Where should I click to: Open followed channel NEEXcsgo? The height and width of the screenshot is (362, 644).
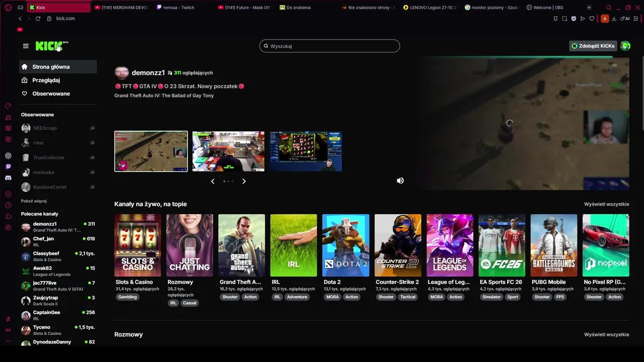58,128
